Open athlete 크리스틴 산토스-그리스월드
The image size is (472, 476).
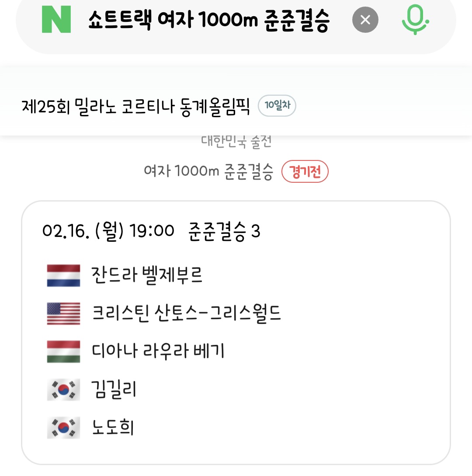(x=186, y=313)
